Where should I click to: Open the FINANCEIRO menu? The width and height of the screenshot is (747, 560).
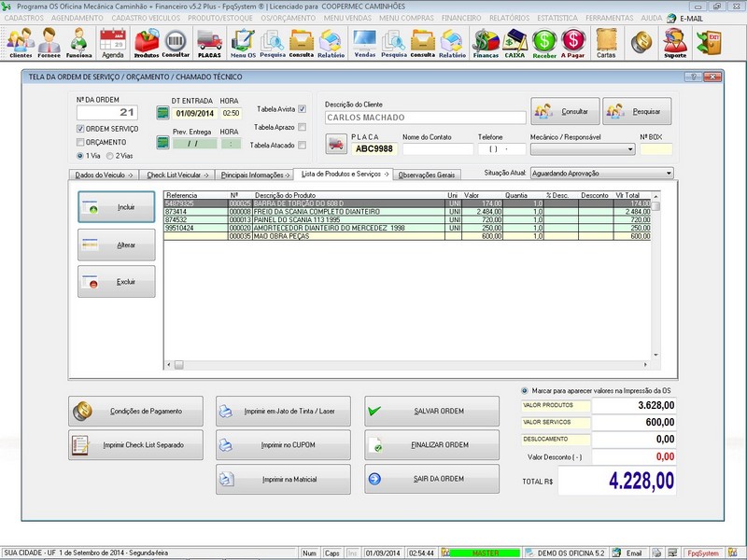coord(461,18)
